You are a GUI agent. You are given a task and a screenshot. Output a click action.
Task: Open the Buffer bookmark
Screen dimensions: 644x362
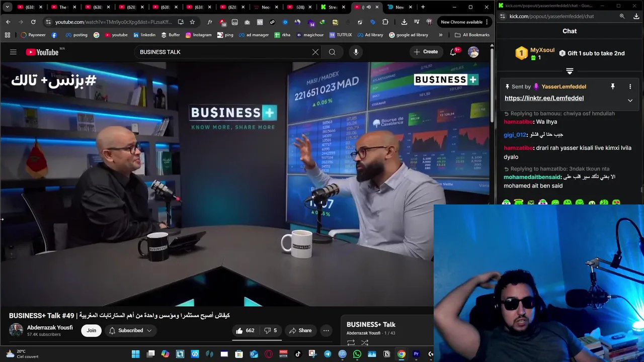point(170,35)
